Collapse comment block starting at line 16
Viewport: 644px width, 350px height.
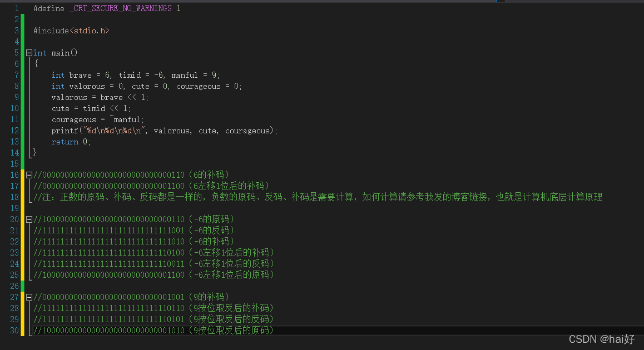click(x=29, y=175)
